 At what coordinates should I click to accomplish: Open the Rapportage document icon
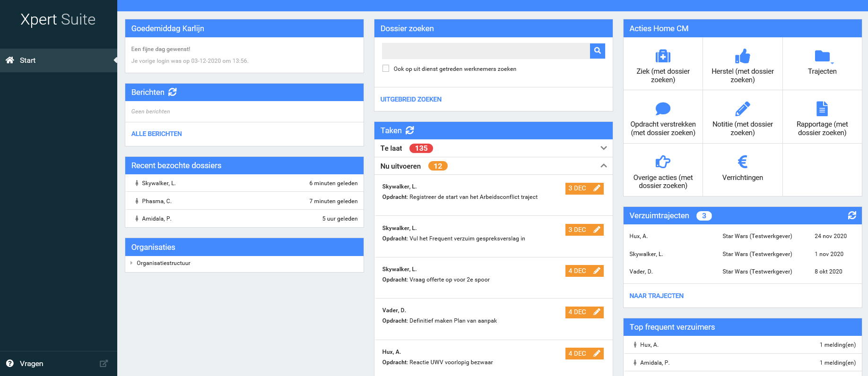tap(822, 109)
